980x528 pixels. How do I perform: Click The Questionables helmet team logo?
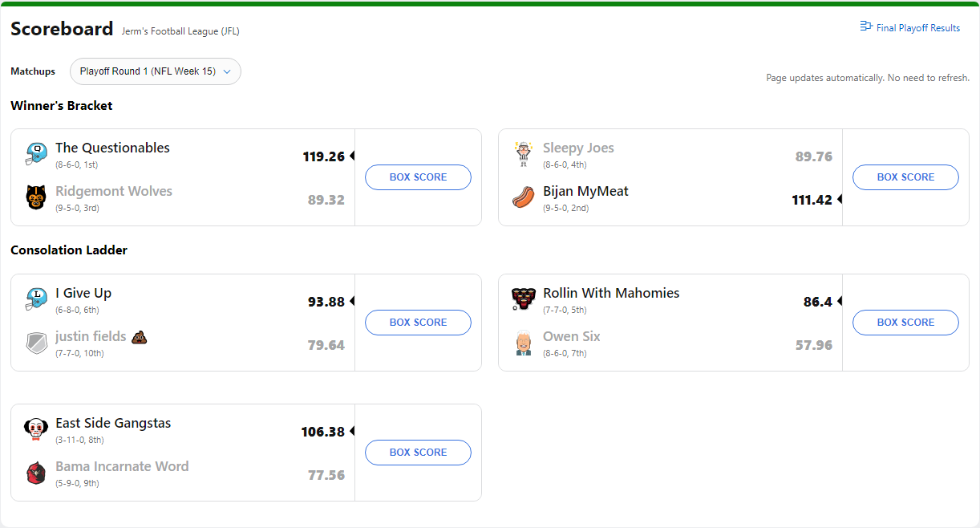(x=36, y=154)
